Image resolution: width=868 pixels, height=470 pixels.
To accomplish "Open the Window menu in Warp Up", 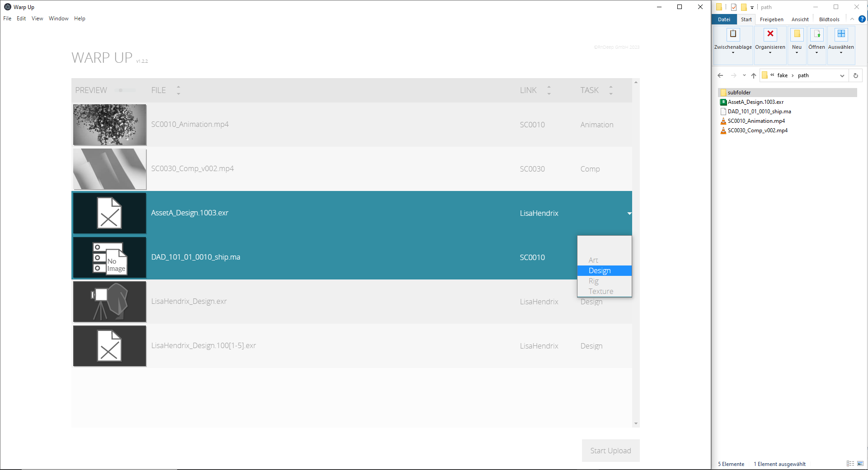I will pos(58,19).
